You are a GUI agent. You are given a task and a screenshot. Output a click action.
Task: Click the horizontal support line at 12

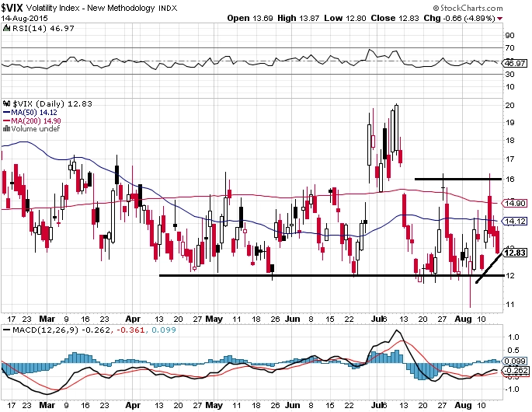(x=330, y=275)
